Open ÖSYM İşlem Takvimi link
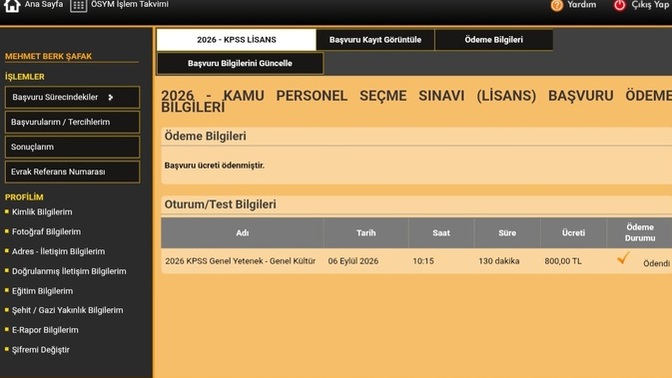Screen dimensions: 672x378 coord(129,4)
